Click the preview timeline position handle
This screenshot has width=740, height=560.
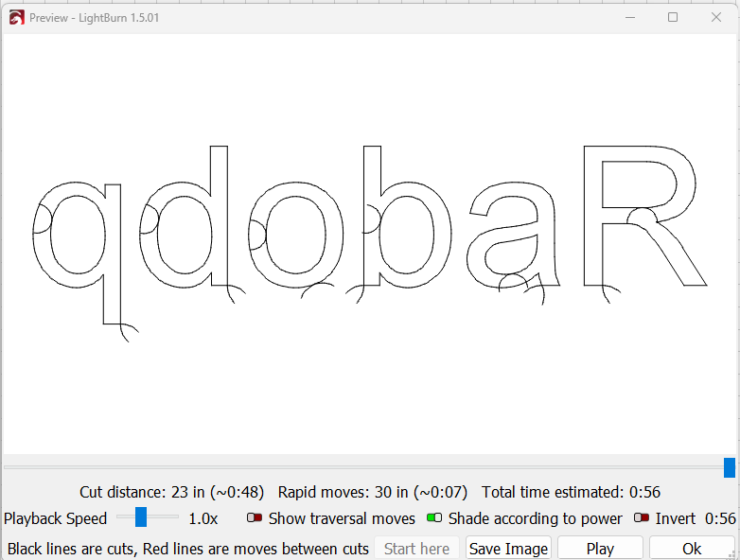tap(730, 467)
